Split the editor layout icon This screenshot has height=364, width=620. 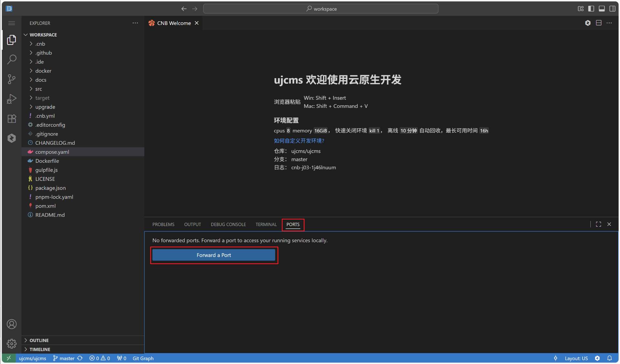599,23
